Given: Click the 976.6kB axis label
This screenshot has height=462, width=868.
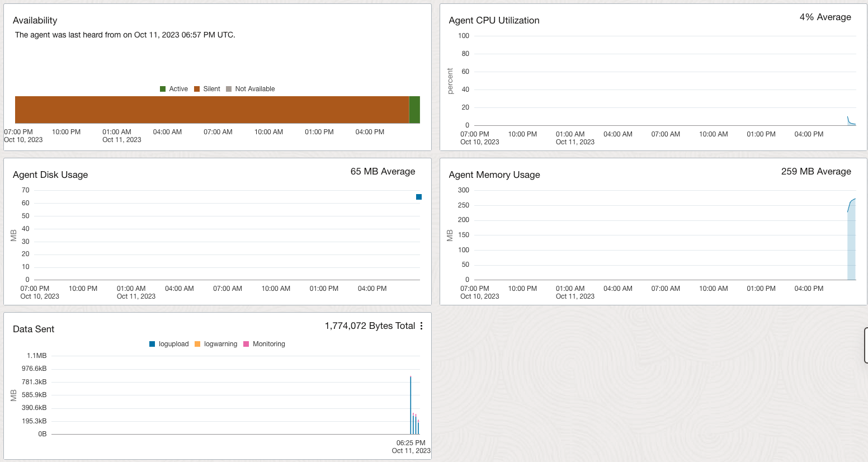Looking at the screenshot, I should 34,369.
